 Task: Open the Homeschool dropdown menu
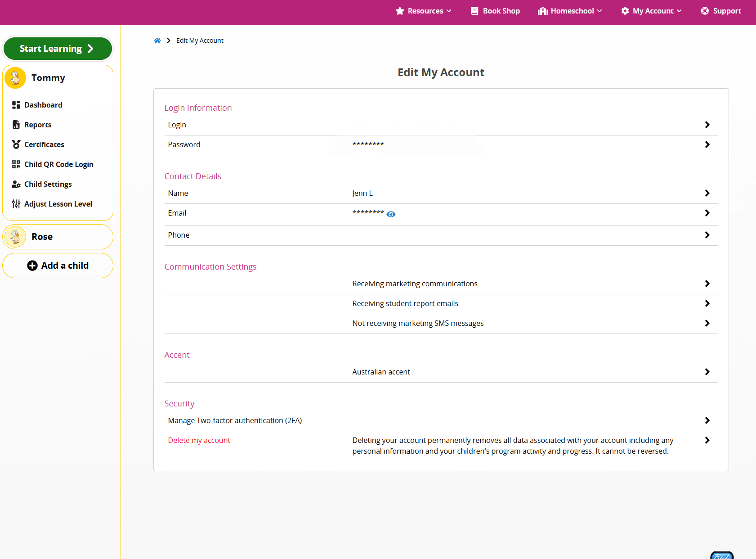(x=570, y=11)
